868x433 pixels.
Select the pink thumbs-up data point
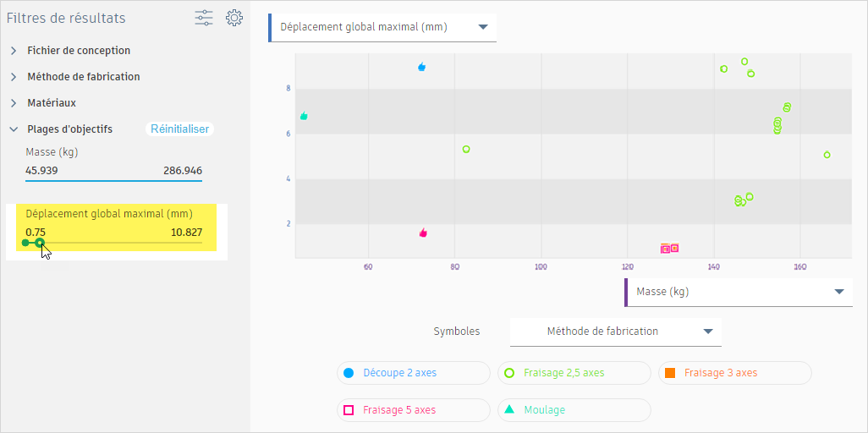(424, 233)
